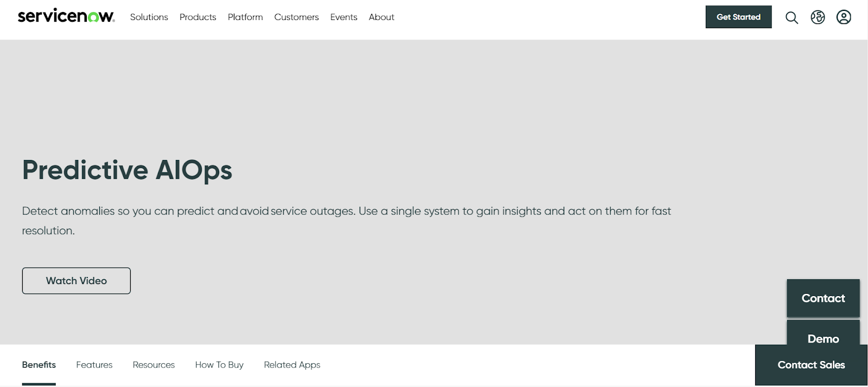This screenshot has height=387, width=868.
Task: Open the user account profile icon
Action: tap(844, 17)
